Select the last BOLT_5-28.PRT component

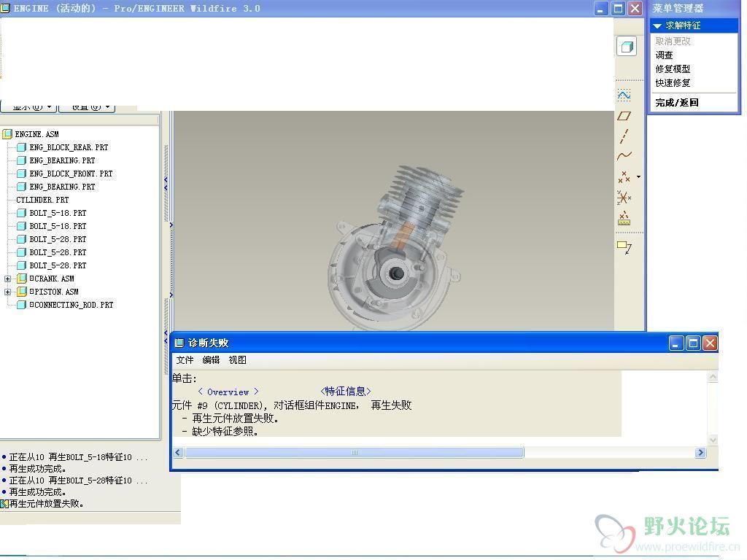tap(58, 265)
